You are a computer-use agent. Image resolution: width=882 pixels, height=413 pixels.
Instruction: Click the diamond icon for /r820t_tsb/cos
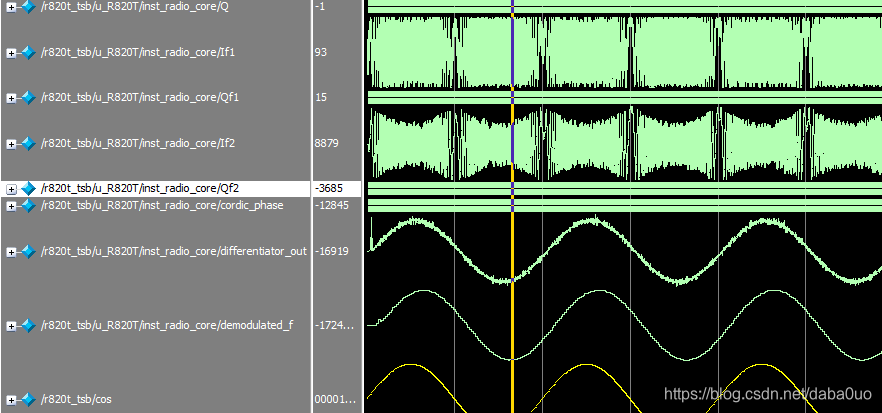(x=28, y=399)
